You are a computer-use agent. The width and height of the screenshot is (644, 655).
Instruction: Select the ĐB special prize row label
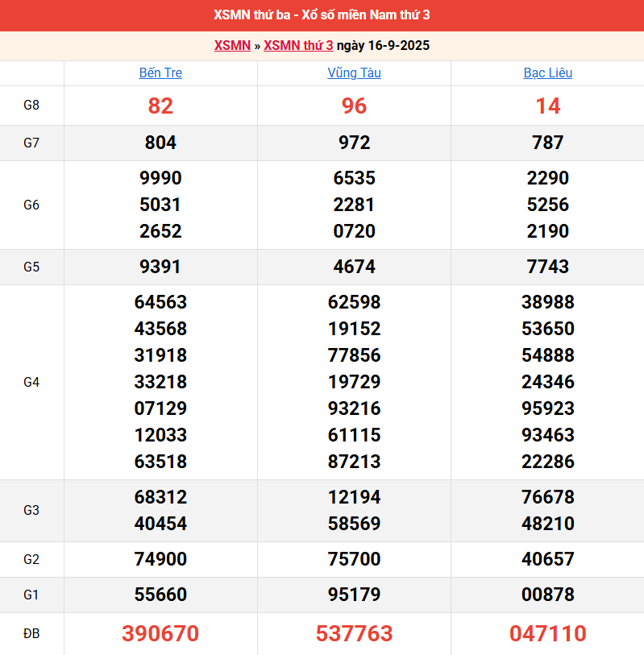31,633
